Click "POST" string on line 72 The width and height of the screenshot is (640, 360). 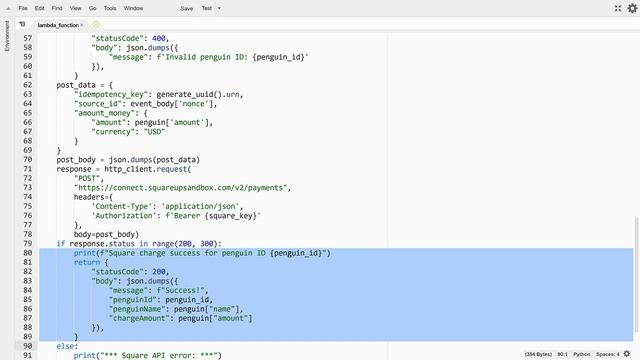point(87,178)
